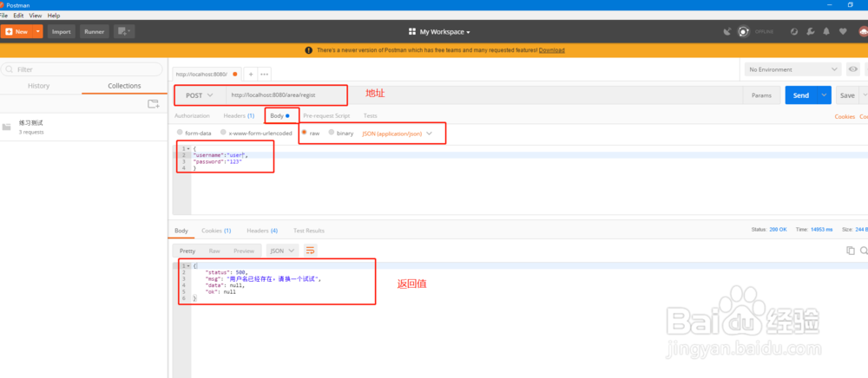Viewport: 868px width, 378px height.
Task: Open the planet browse icon
Action: click(794, 32)
